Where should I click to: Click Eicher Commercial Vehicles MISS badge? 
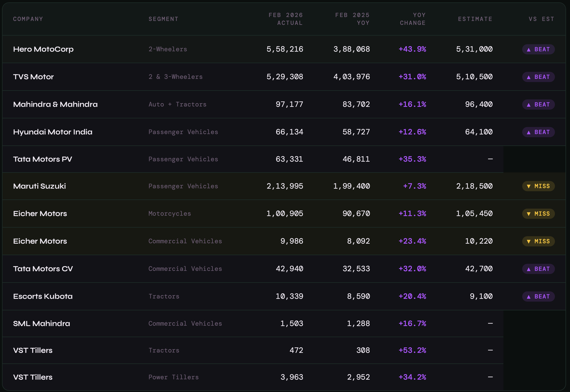(x=538, y=241)
